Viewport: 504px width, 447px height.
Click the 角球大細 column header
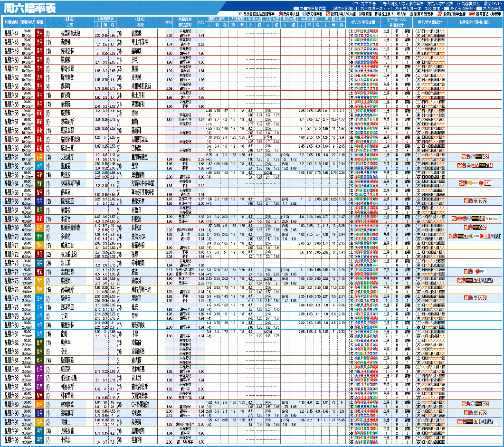tap(289, 19)
